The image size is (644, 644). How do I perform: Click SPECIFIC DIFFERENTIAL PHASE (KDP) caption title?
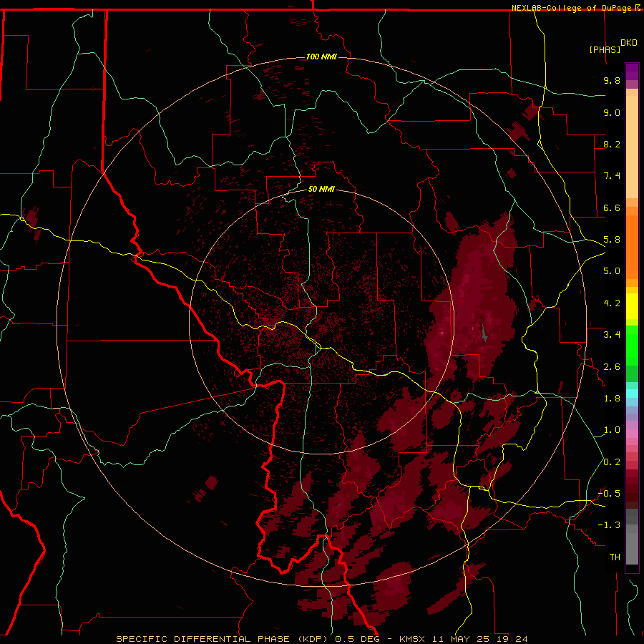[x=223, y=639]
